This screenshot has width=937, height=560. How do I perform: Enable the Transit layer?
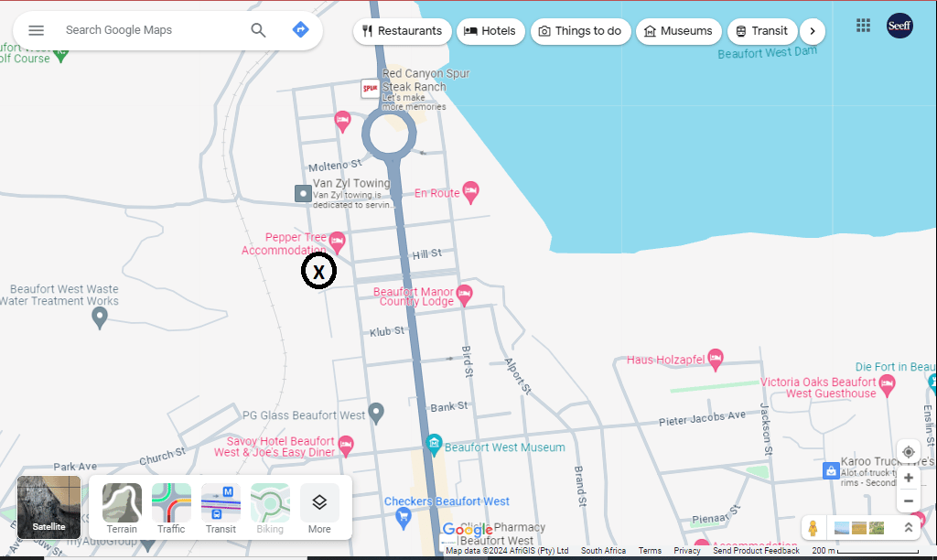coord(221,508)
